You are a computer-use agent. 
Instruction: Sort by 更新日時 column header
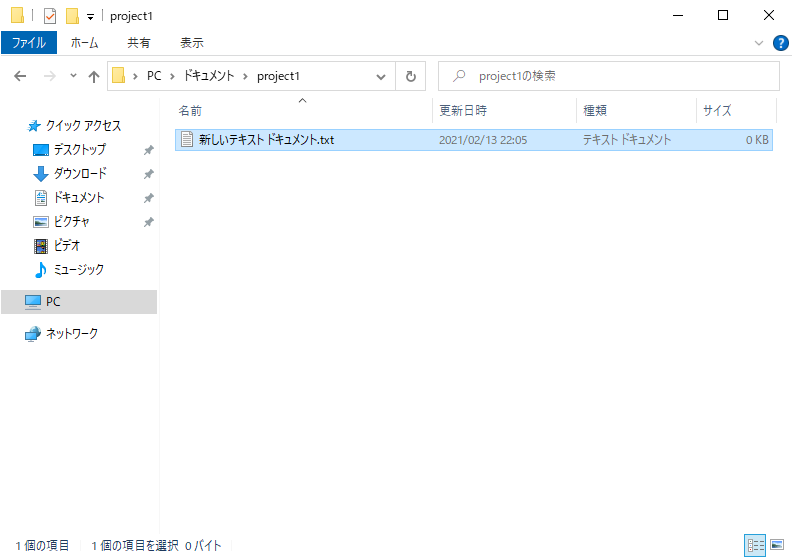coord(463,110)
